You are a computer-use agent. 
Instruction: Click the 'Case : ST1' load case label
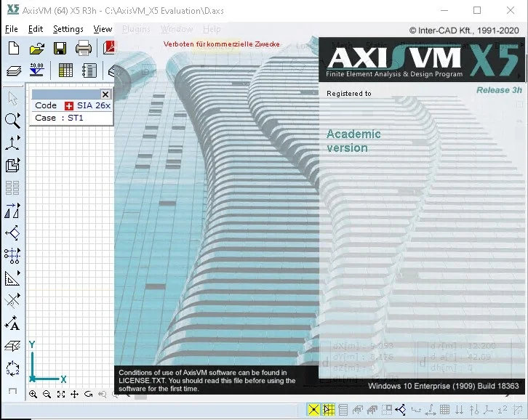(x=59, y=118)
